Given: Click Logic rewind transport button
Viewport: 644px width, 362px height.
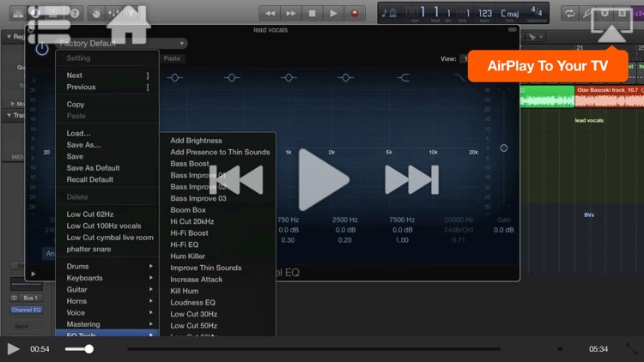Looking at the screenshot, I should pyautogui.click(x=270, y=14).
